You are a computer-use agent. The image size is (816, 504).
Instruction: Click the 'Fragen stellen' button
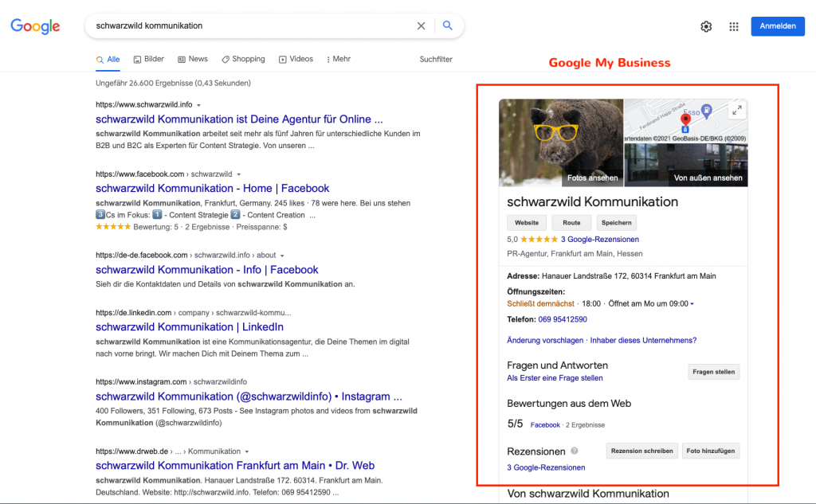point(713,372)
